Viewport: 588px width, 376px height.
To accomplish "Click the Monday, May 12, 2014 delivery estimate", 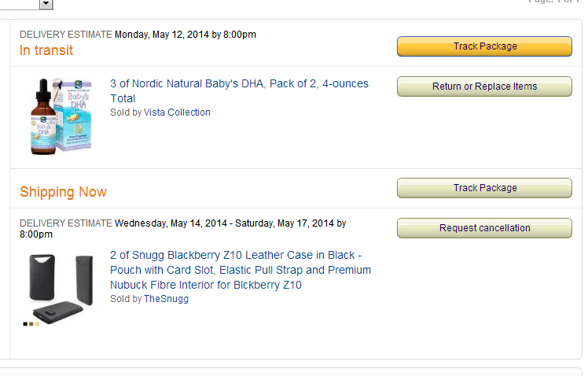I will click(x=186, y=35).
